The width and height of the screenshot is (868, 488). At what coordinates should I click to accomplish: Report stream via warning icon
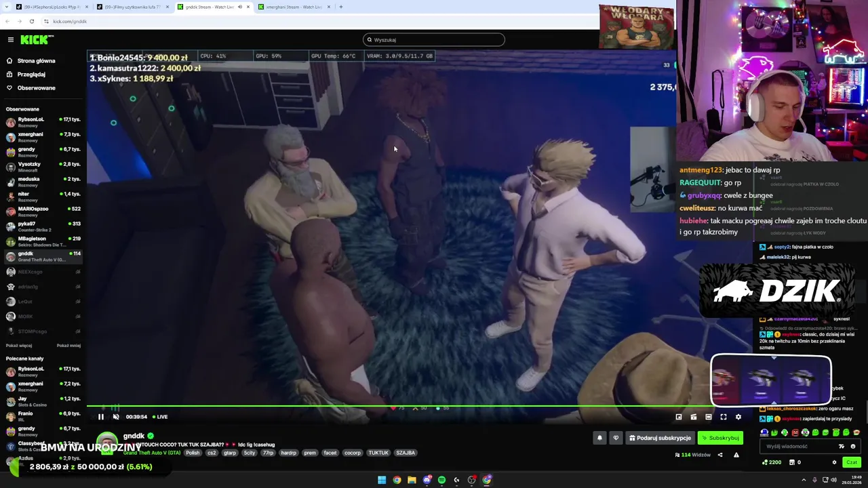[x=736, y=455]
